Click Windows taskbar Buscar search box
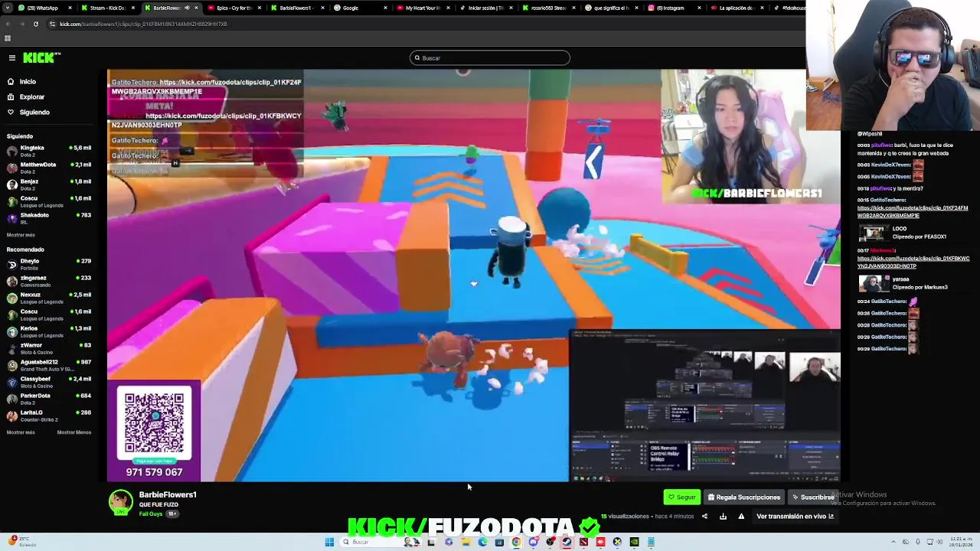Viewport: 980px width, 551px height. (x=381, y=542)
